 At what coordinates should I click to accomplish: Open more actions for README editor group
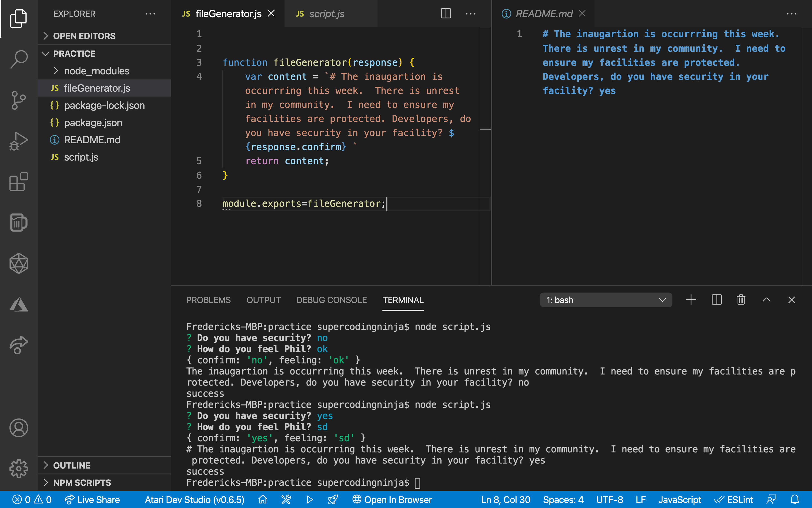coord(791,14)
